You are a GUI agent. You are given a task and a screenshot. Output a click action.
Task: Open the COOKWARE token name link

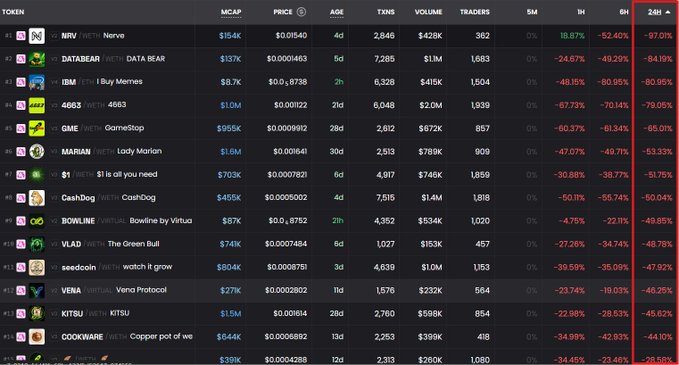82,337
